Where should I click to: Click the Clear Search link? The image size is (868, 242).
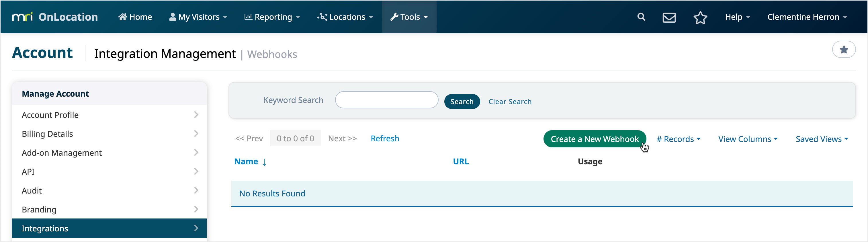(510, 102)
